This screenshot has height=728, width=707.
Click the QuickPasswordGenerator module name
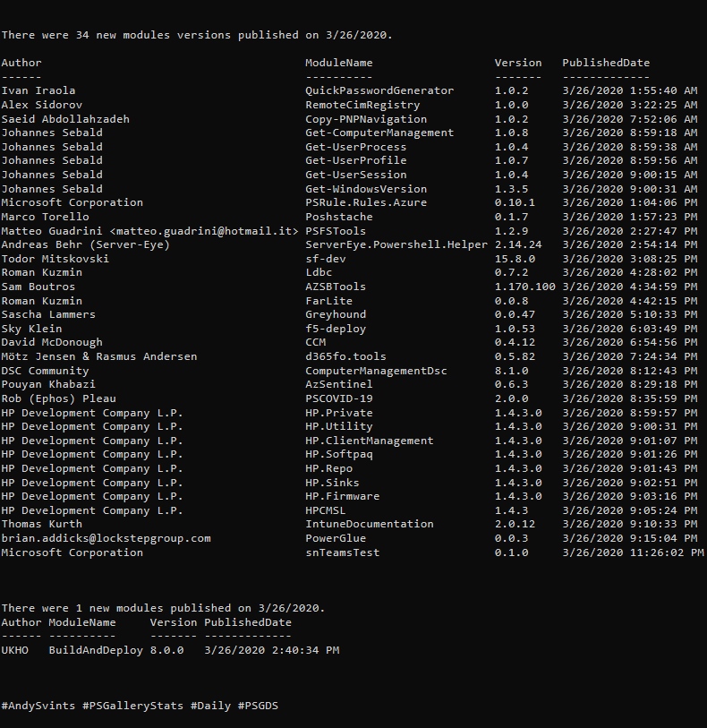(379, 90)
